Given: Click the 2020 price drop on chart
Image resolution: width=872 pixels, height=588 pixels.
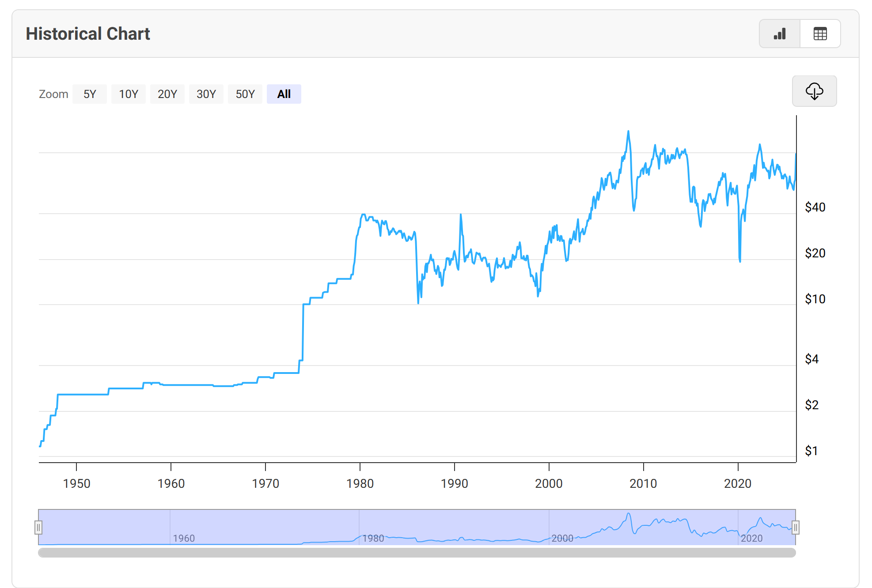Looking at the screenshot, I should coord(740,260).
